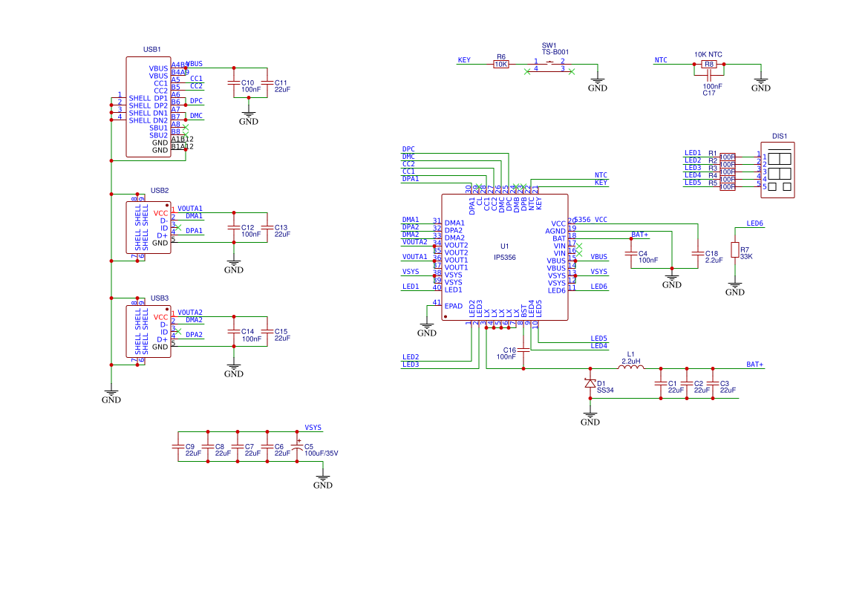The width and height of the screenshot is (868, 614).
Task: Select the 10K NTC value text
Action: 708,54
